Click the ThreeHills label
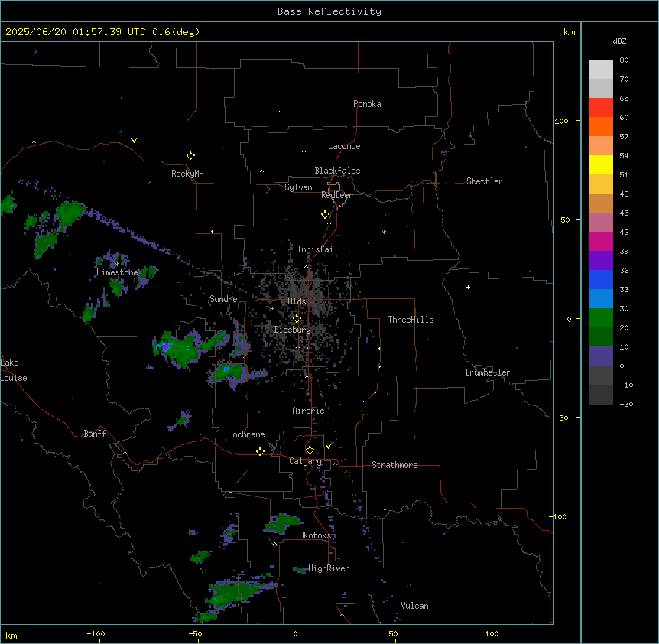The image size is (659, 644). click(411, 320)
